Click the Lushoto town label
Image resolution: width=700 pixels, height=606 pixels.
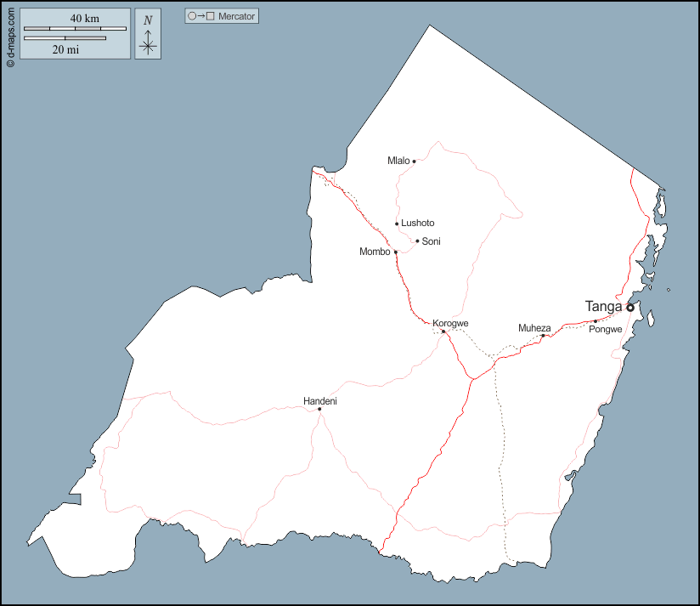(418, 223)
